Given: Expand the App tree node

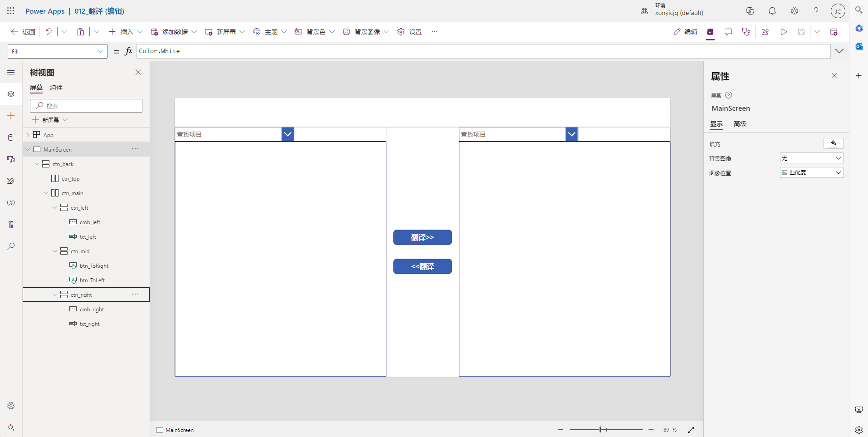Looking at the screenshot, I should [x=28, y=135].
